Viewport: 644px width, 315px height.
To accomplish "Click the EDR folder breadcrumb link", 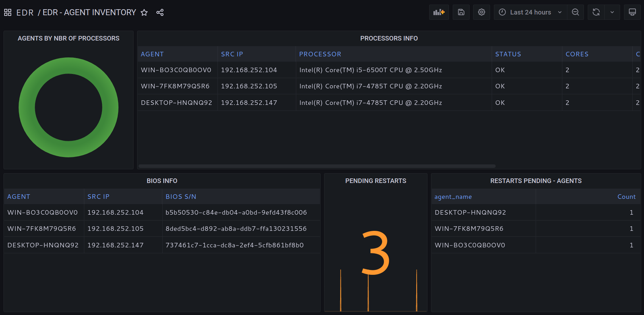I will [x=25, y=12].
